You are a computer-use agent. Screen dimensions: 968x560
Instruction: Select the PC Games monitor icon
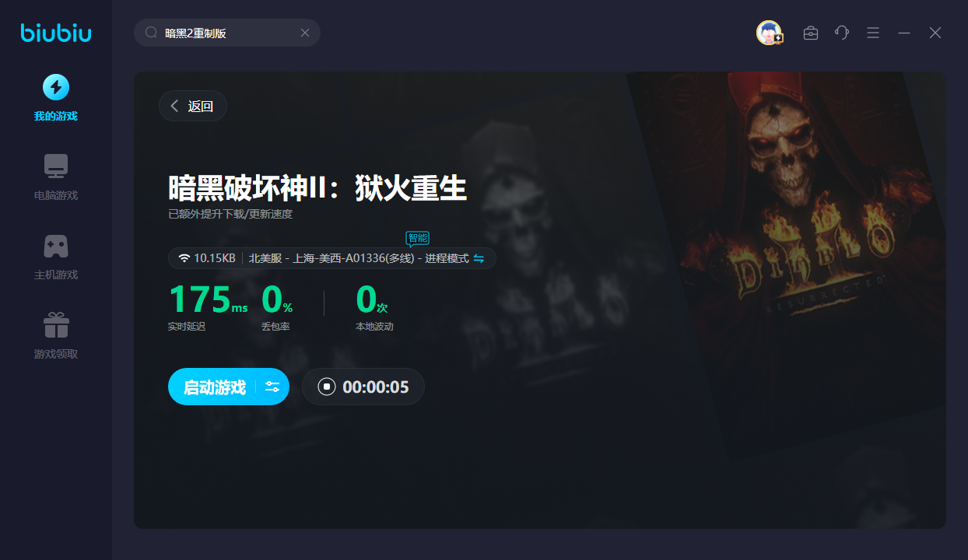click(x=55, y=166)
